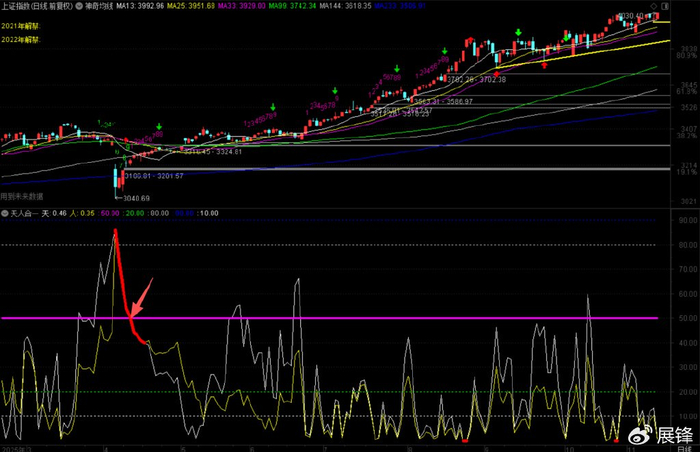This screenshot has width=700, height=452.
Task: Click the 3702.28 - 3702.38 gap label
Action: [x=477, y=80]
